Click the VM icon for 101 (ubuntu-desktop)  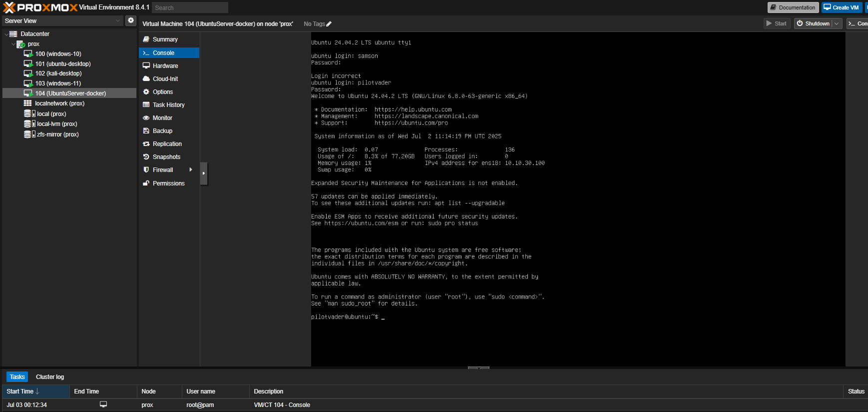tap(28, 63)
